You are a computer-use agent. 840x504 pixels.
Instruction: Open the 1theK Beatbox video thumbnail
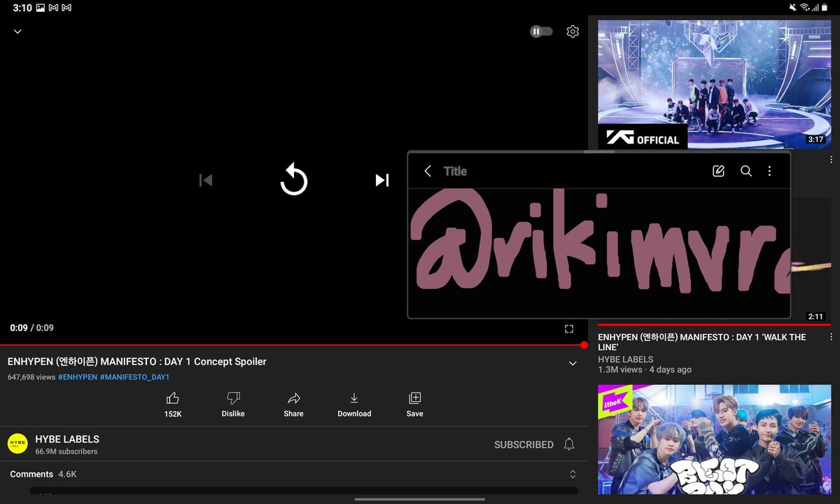(x=714, y=440)
